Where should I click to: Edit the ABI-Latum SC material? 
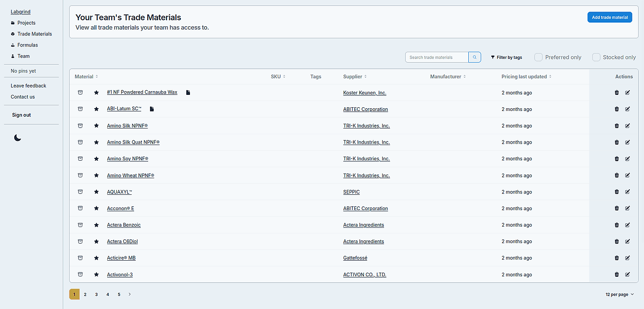click(x=627, y=109)
